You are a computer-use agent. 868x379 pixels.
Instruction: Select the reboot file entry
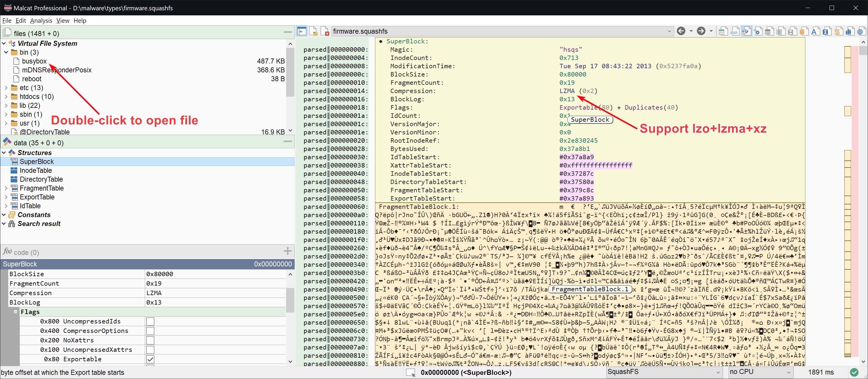pyautogui.click(x=32, y=79)
